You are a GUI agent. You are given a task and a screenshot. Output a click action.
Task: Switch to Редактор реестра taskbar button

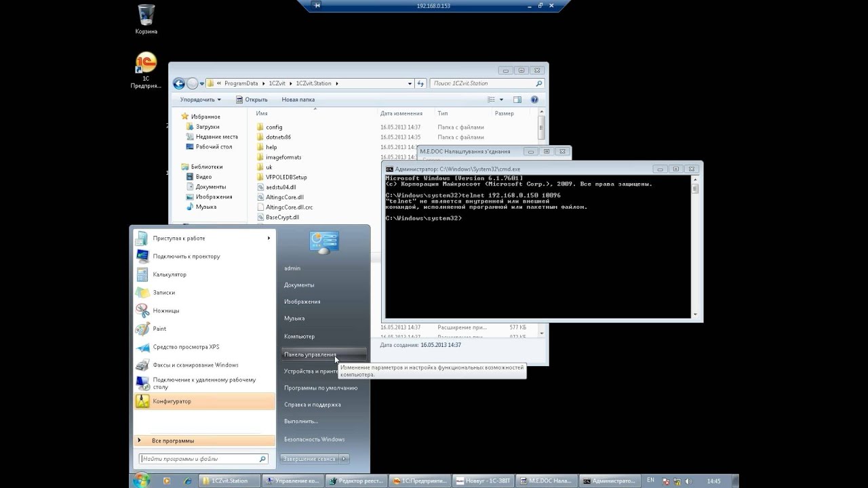355,481
